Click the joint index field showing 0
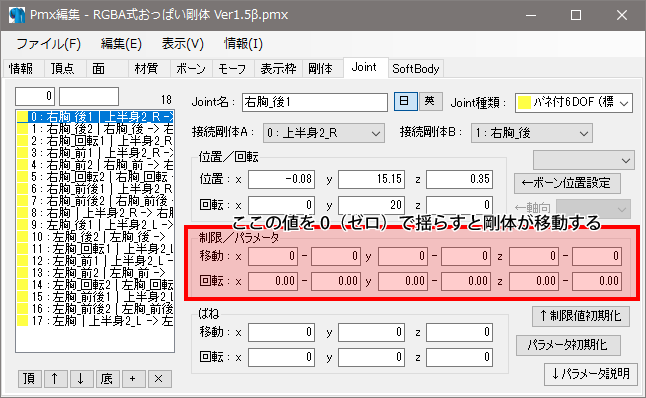646x398 pixels. (x=35, y=96)
